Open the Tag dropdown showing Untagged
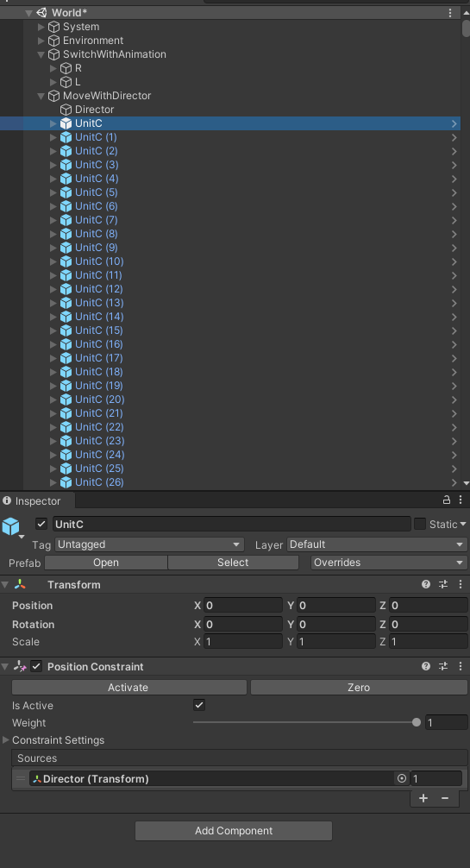Image resolution: width=470 pixels, height=868 pixels. 149,544
